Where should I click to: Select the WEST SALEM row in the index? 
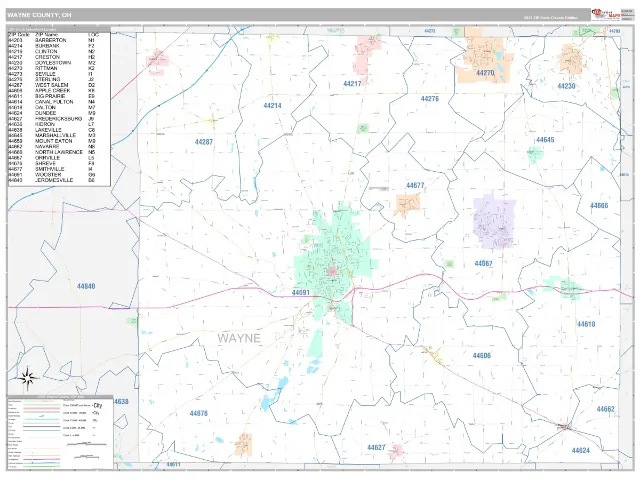coord(52,85)
